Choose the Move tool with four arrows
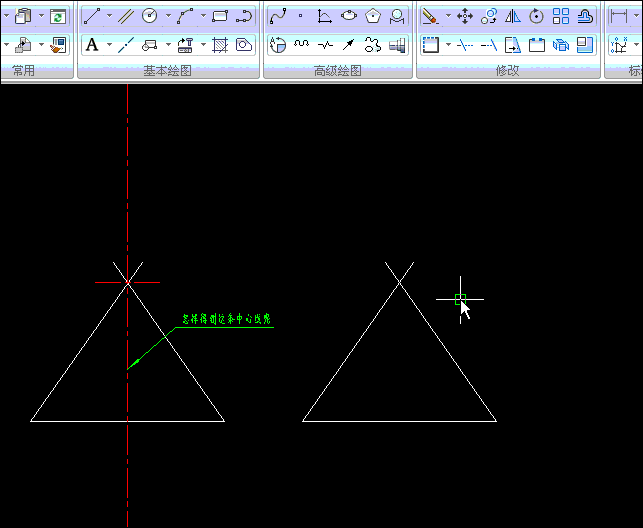 click(464, 16)
